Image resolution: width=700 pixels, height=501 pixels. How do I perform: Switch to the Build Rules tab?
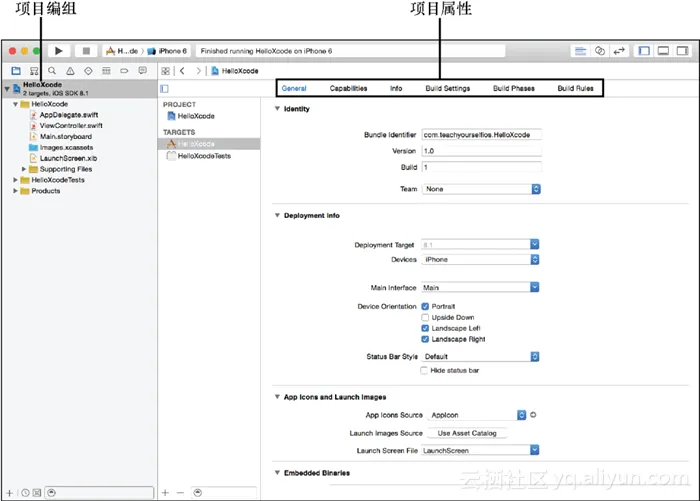click(x=575, y=88)
